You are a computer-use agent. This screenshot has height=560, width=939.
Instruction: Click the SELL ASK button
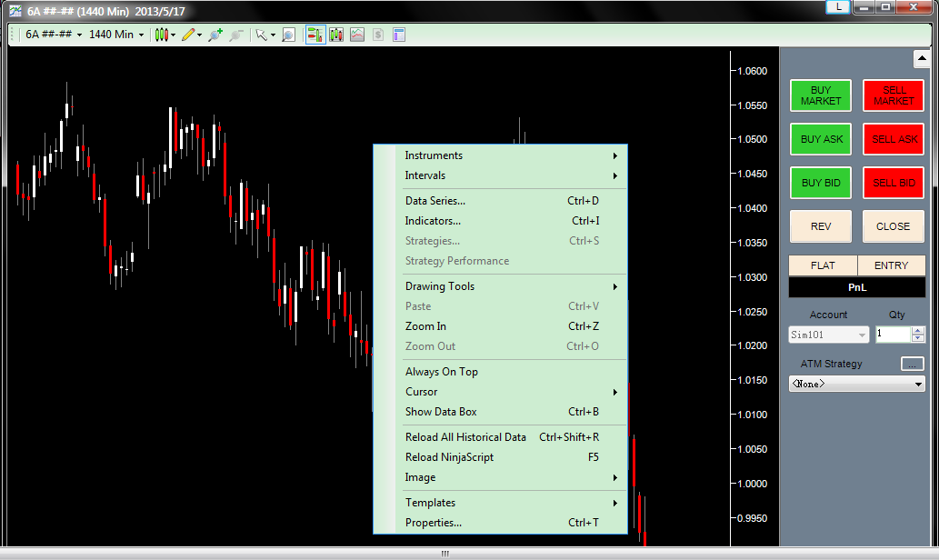pos(894,139)
